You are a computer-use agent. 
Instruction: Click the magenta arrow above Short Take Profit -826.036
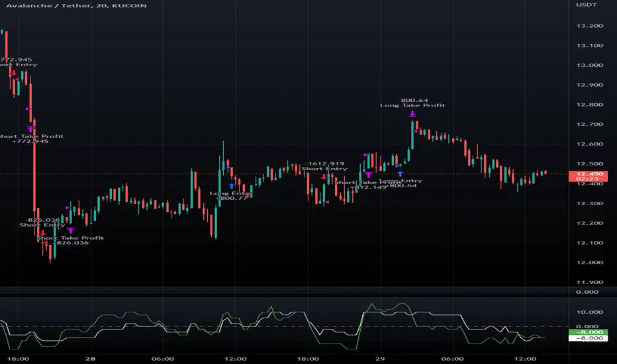[70, 230]
